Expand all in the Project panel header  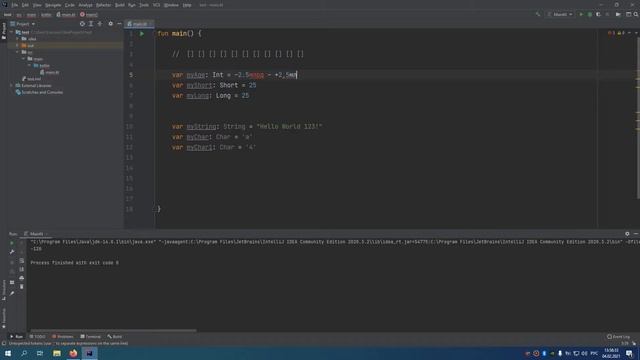(x=91, y=24)
